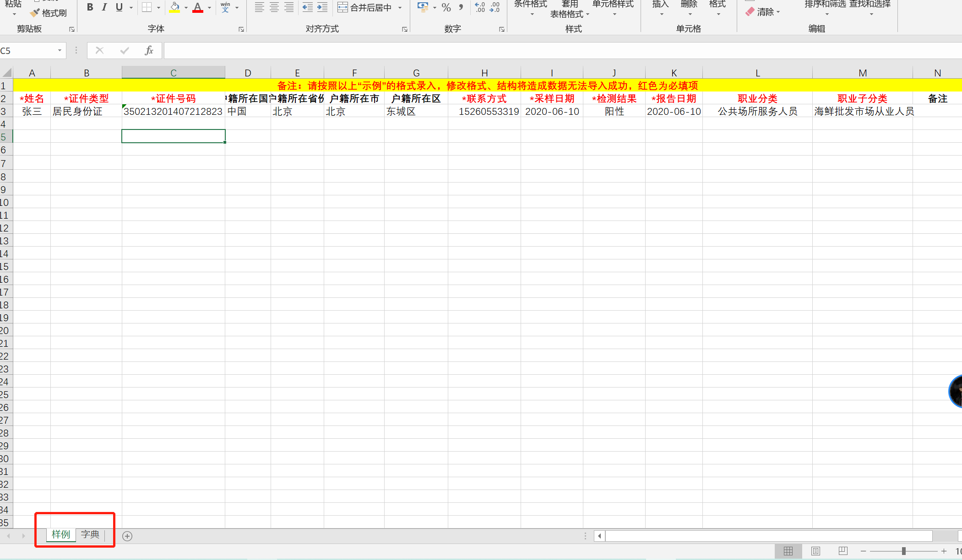The image size is (962, 560).
Task: Click the fill color paint bucket icon
Action: [174, 7]
